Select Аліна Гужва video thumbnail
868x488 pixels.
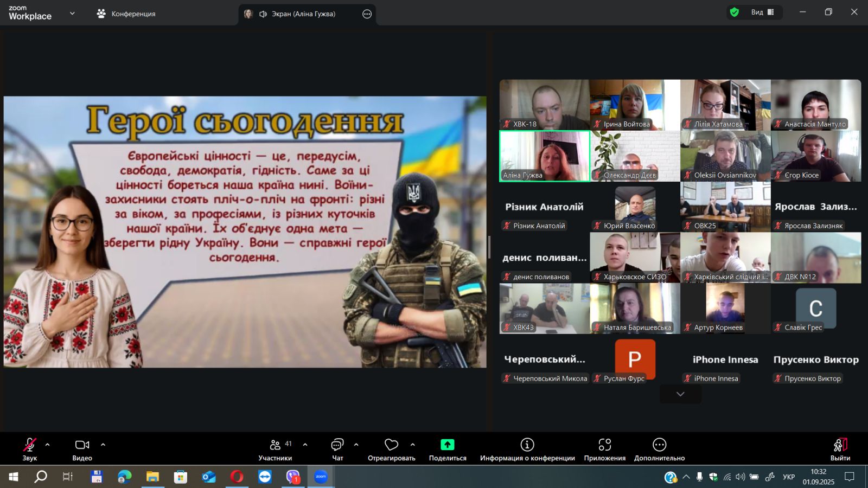tap(544, 156)
